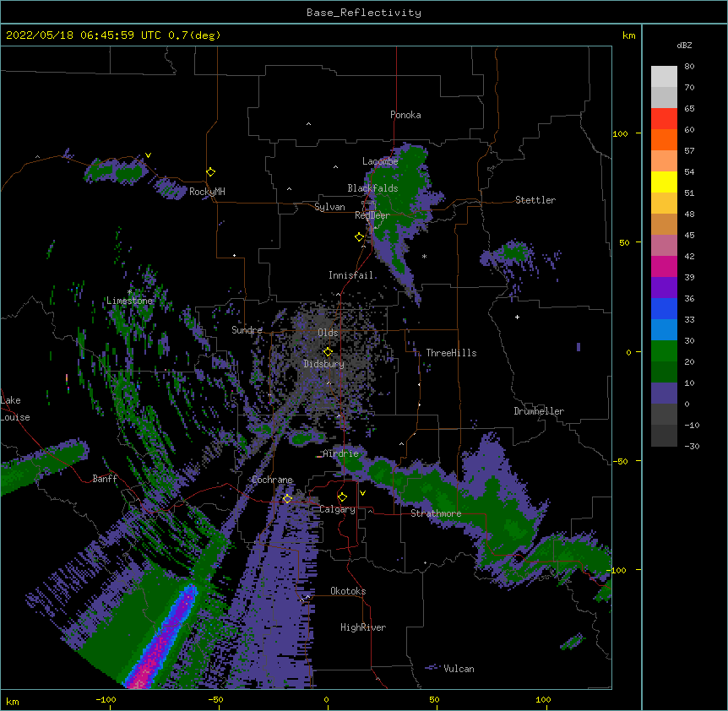This screenshot has height=711, width=728.
Task: Select the Calgary label
Action: (x=337, y=509)
